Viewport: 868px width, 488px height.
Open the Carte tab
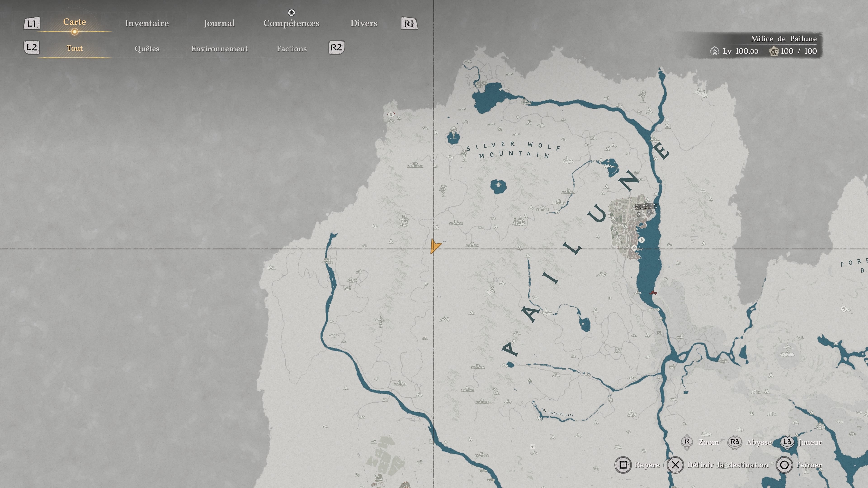(x=74, y=22)
